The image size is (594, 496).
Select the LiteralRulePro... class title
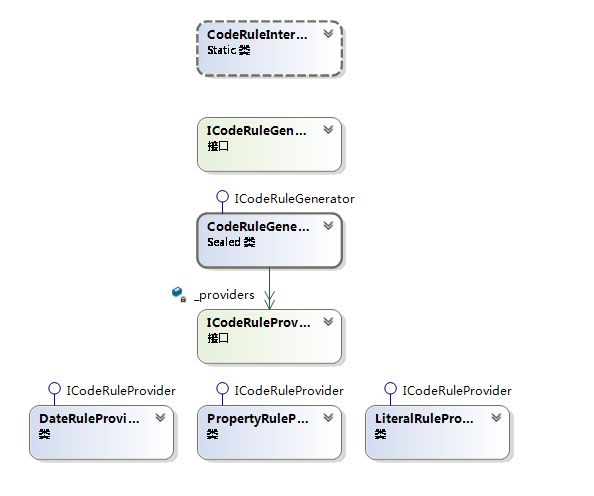point(424,419)
